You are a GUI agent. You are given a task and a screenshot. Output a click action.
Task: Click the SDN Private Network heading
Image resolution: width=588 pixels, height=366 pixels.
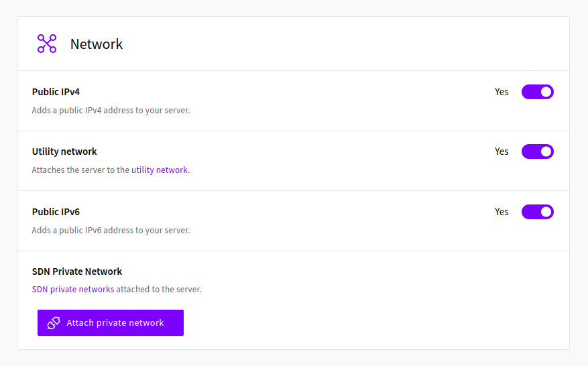(x=77, y=271)
